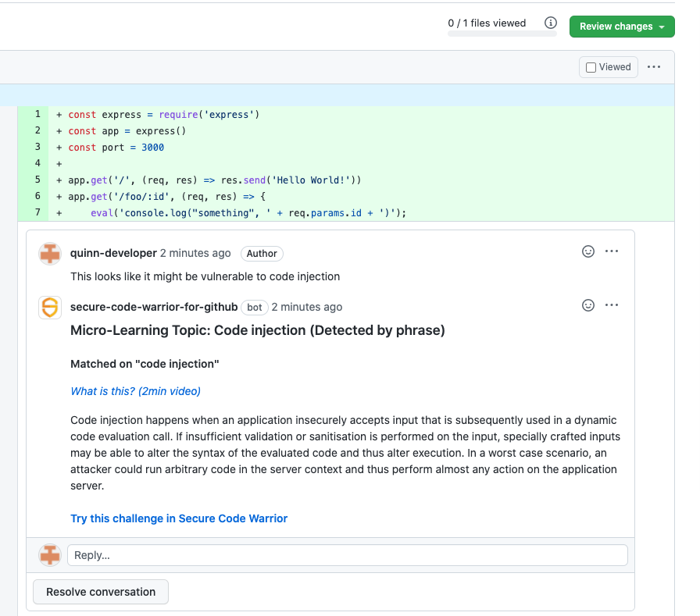
Task: Add emoji reaction to quinn-developer's comment
Action: [588, 251]
